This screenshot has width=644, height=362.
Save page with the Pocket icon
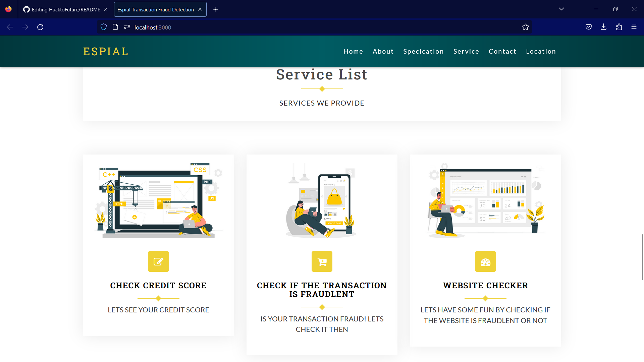589,27
